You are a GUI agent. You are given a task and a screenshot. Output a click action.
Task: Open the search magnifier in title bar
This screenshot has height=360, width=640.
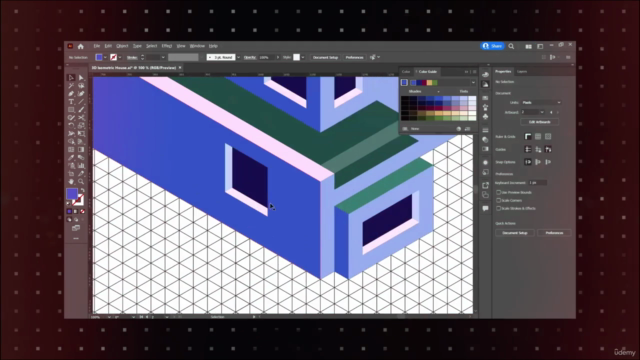(511, 46)
